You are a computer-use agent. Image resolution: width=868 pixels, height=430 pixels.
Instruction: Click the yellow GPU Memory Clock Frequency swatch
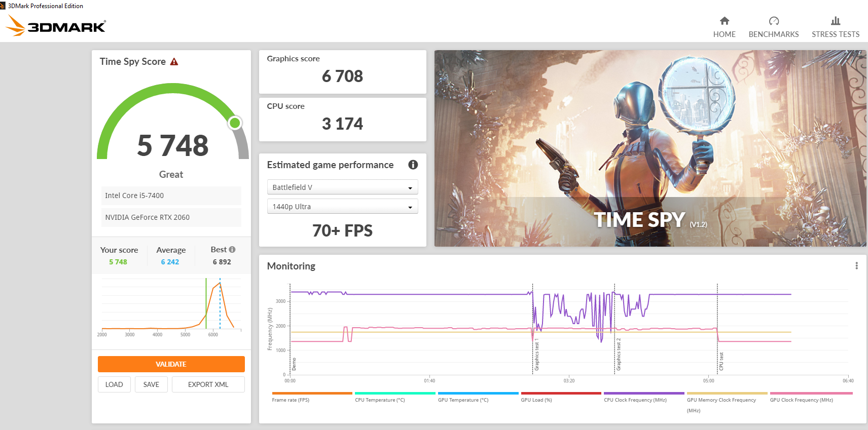tap(727, 393)
